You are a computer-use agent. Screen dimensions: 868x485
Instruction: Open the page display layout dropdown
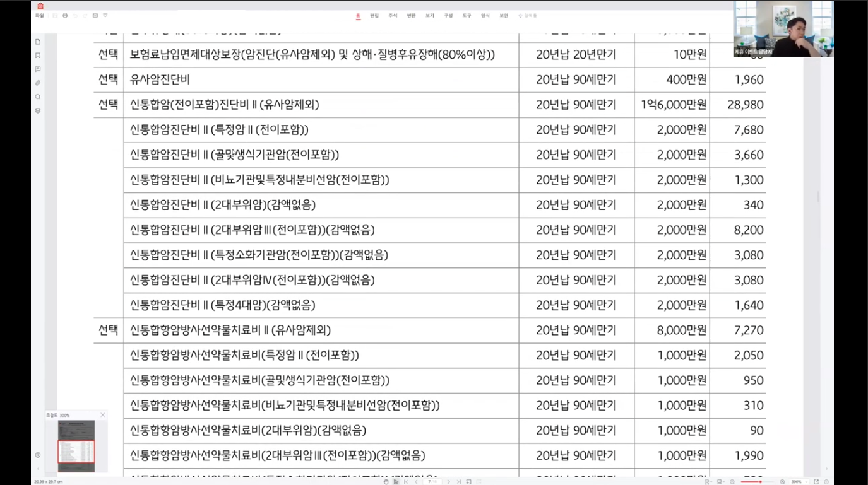pos(720,481)
